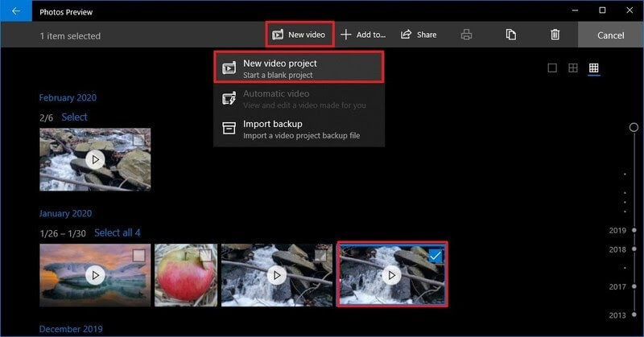Uncheck the selected waterfall video checkbox

pos(436,256)
